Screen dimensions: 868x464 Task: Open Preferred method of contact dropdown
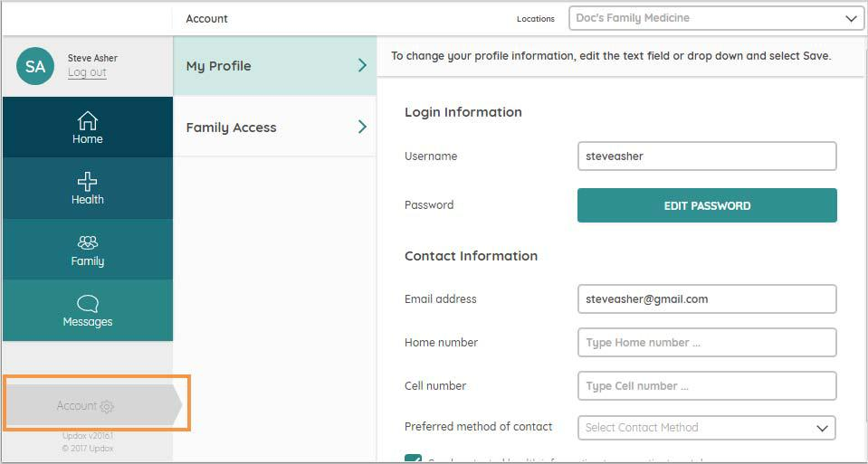pos(707,428)
